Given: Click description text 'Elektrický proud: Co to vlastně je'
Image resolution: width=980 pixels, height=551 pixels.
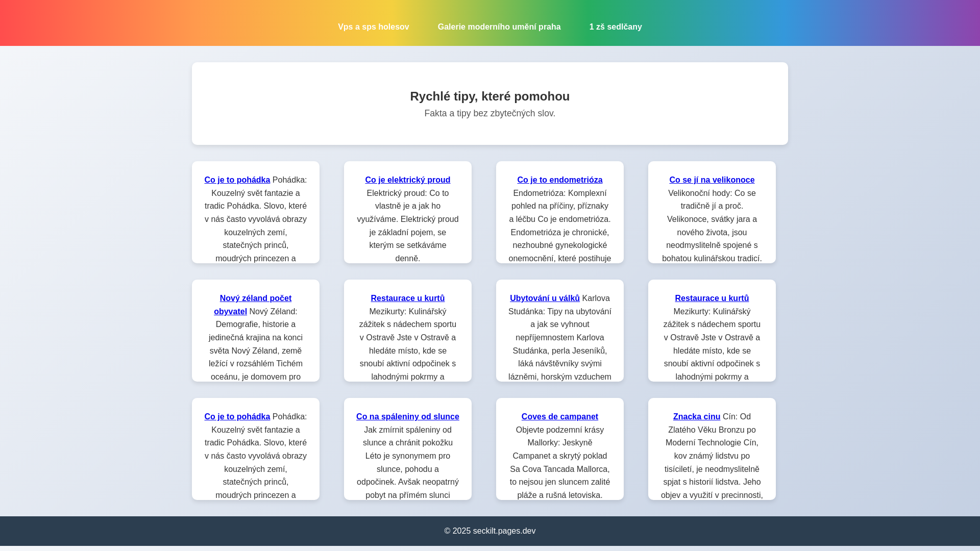Looking at the screenshot, I should click(408, 199).
